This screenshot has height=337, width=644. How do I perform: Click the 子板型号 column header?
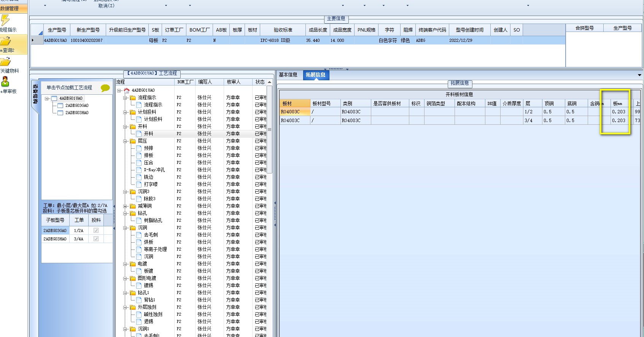(55, 220)
